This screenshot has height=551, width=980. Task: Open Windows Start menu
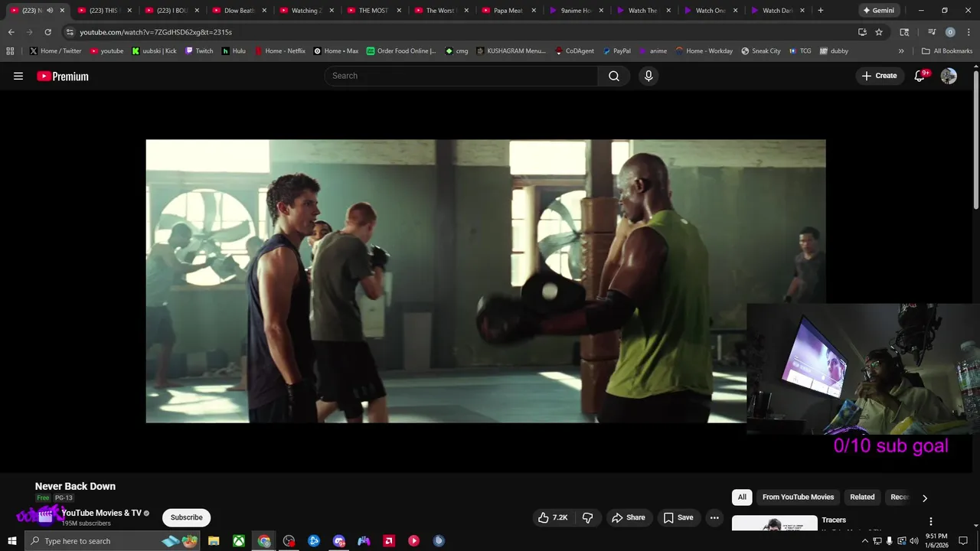point(12,541)
